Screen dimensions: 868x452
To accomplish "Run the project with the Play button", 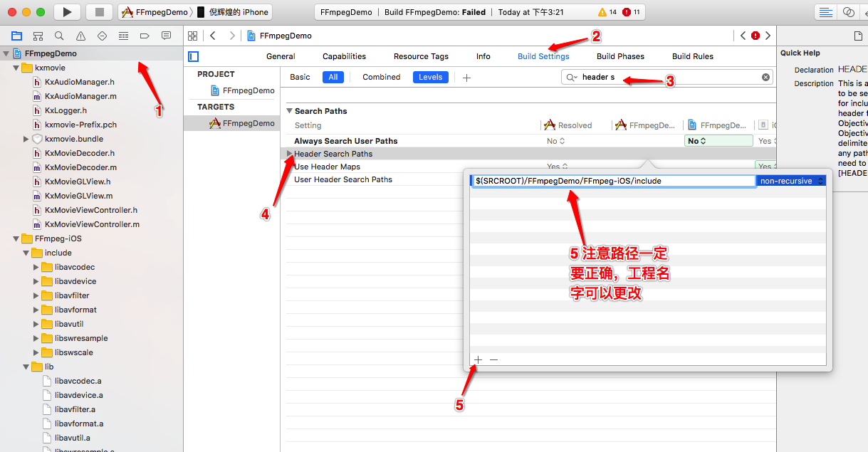I will coord(67,12).
